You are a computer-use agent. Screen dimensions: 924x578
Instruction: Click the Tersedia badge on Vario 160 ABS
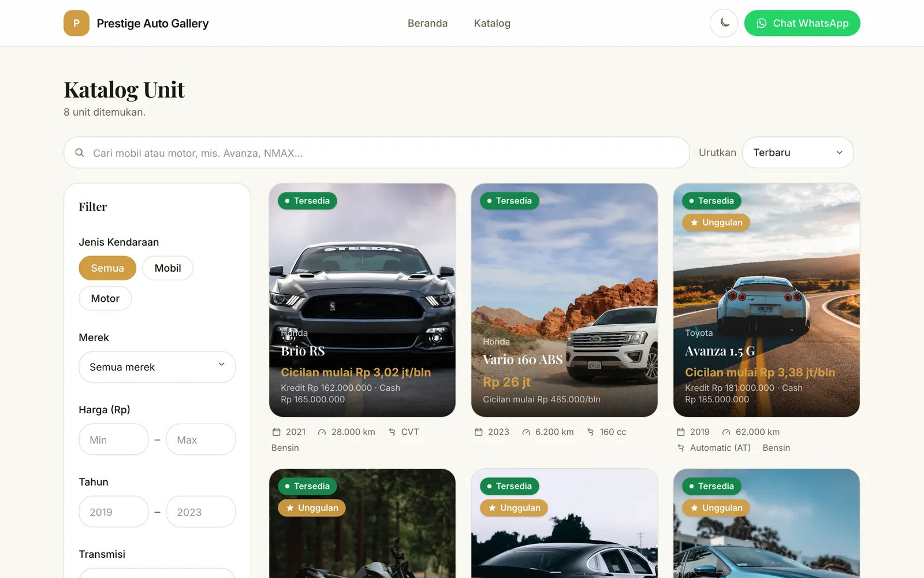coord(509,201)
